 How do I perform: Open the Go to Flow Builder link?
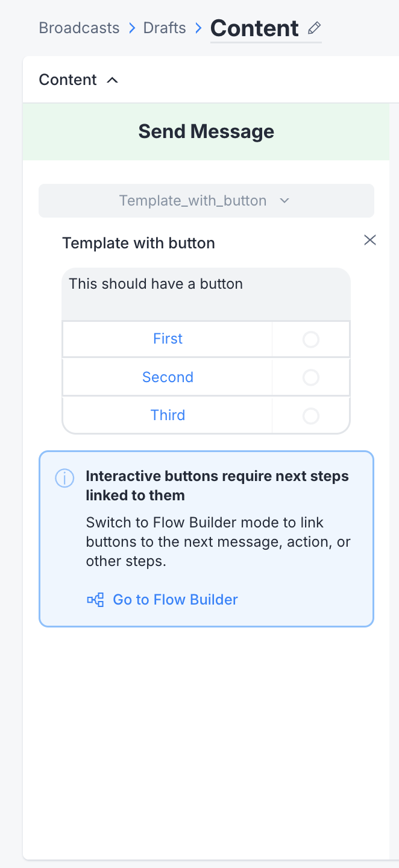[175, 600]
